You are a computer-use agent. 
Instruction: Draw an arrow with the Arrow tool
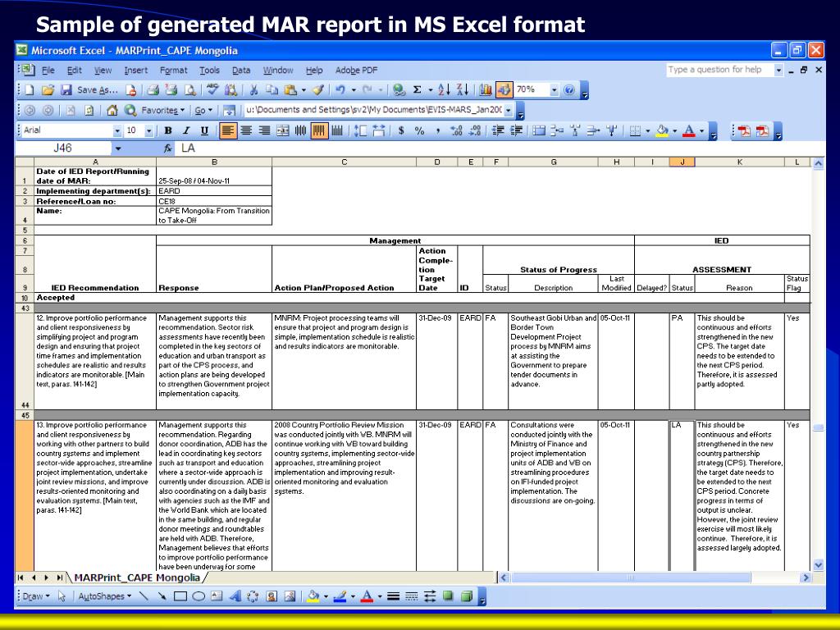pyautogui.click(x=162, y=596)
